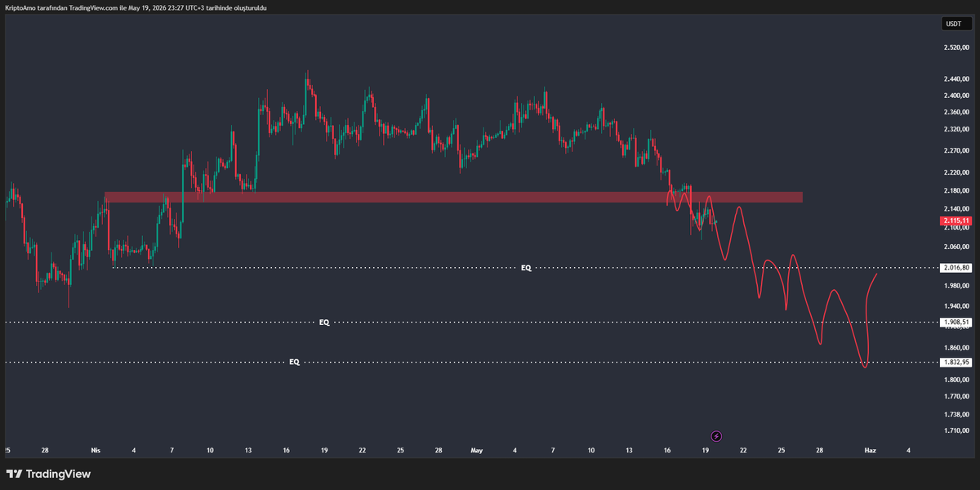
Task: Click the 1.940,00 price axis value
Action: pos(955,305)
